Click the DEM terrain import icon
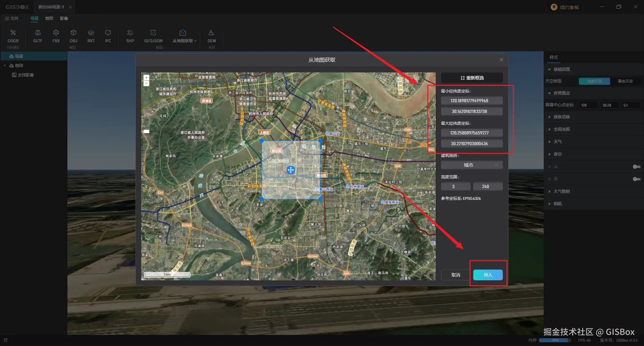Screen dimensions: 644x346 coord(211,33)
